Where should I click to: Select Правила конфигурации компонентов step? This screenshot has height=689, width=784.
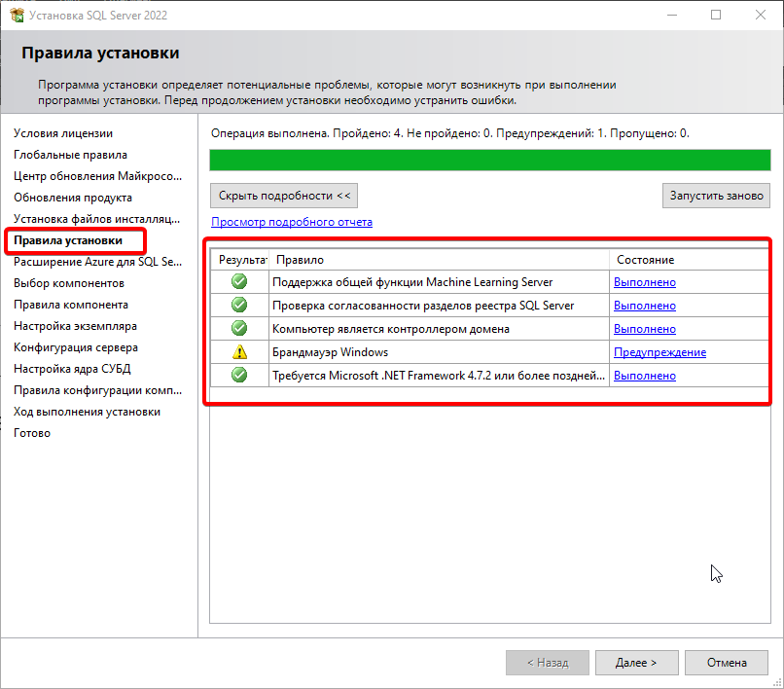97,390
